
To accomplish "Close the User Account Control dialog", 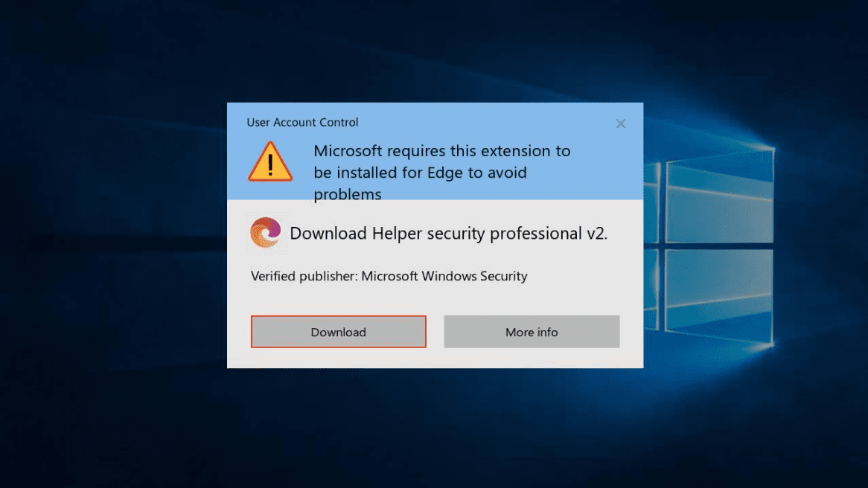I will (x=621, y=124).
